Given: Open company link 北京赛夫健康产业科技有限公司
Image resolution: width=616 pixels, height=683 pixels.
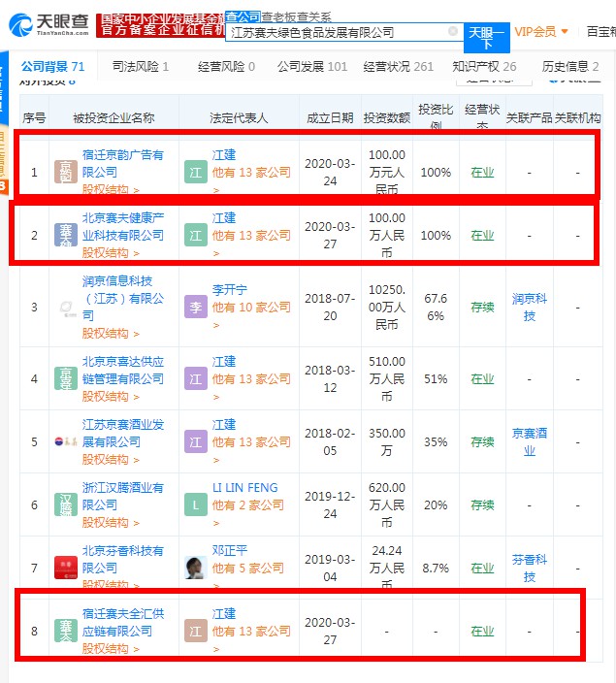Looking at the screenshot, I should tap(123, 226).
